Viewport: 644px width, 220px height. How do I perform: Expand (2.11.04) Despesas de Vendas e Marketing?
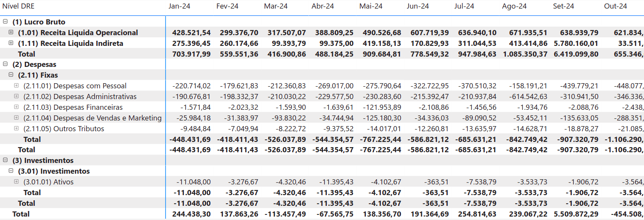17,118
